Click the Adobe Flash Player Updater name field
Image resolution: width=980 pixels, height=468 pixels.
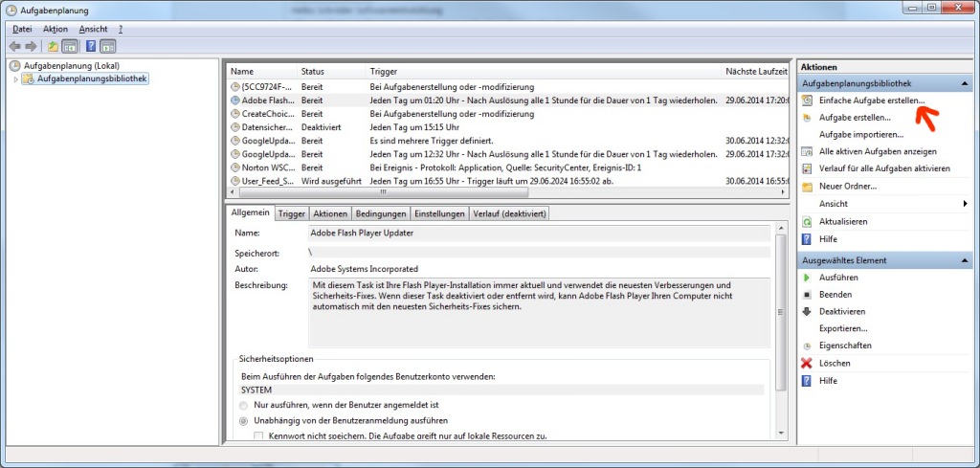(x=540, y=234)
